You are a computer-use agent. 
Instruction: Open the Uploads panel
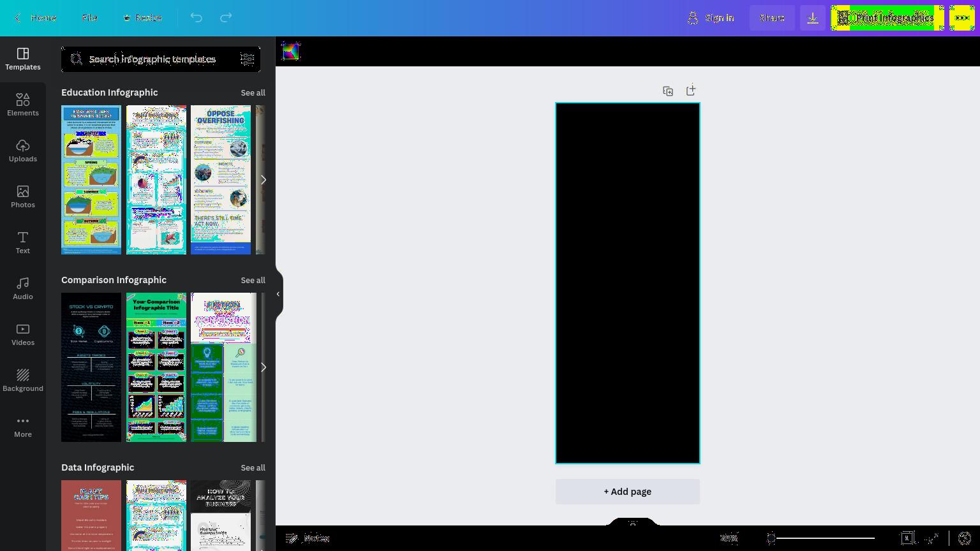(23, 151)
